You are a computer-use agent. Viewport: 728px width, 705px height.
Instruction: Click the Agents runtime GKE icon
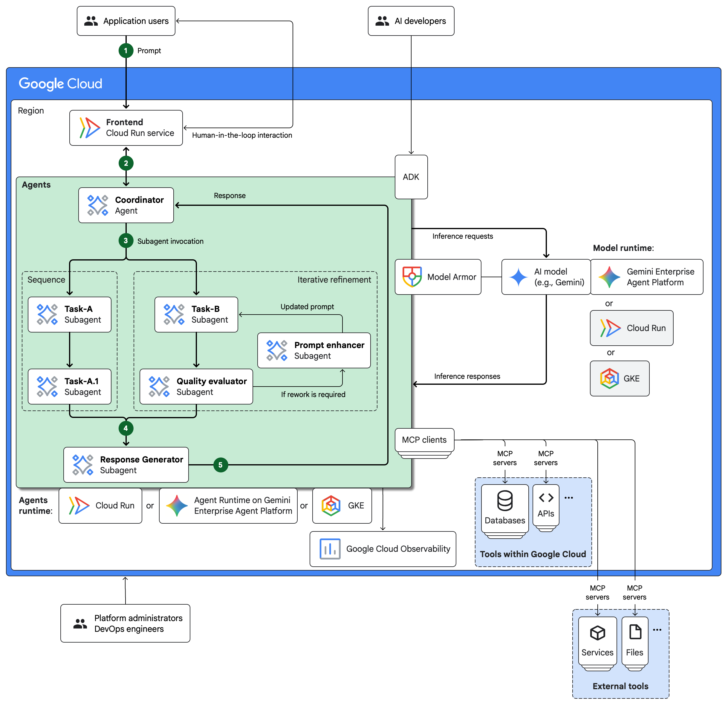(x=331, y=506)
